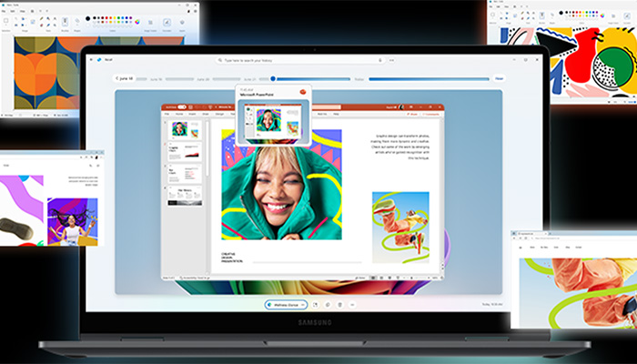Select the eraser tool in top-left Paint window
This screenshot has width=637, height=364.
42,25
